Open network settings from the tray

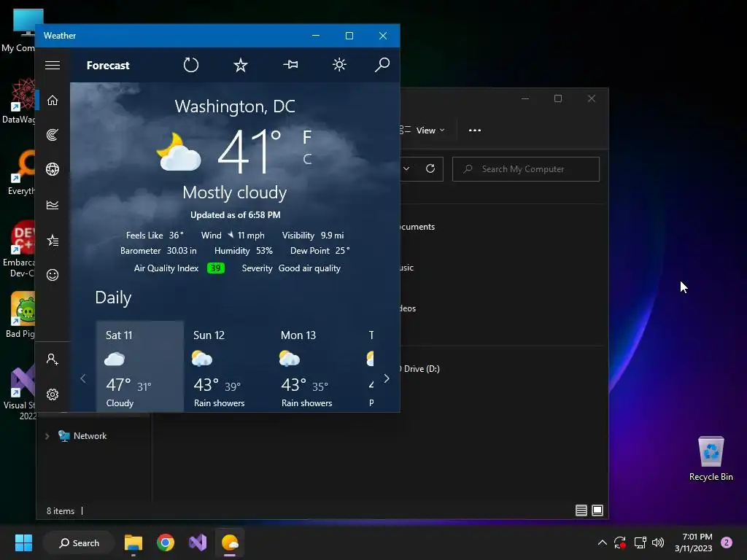tap(640, 542)
